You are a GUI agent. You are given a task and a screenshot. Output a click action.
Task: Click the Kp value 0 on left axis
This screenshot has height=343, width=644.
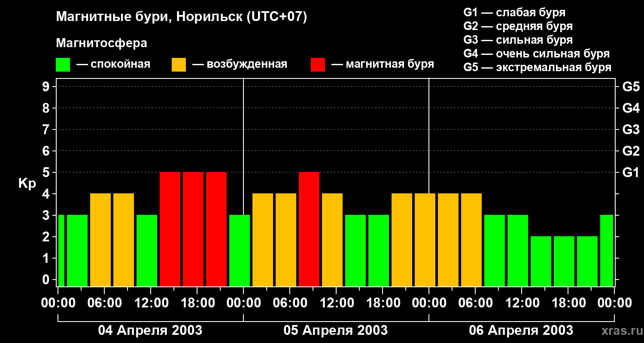point(47,280)
